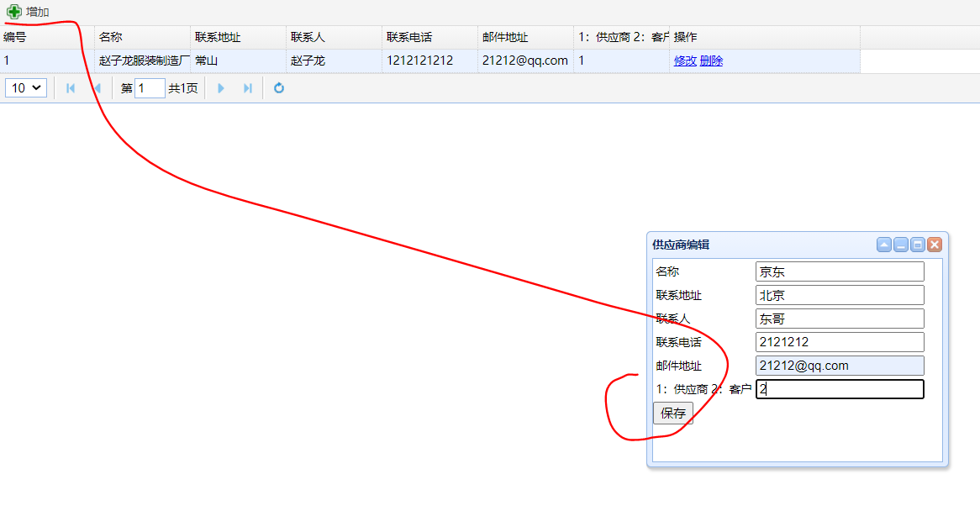The height and width of the screenshot is (511, 980).
Task: Select the 常山 address cell
Action: pyautogui.click(x=238, y=61)
